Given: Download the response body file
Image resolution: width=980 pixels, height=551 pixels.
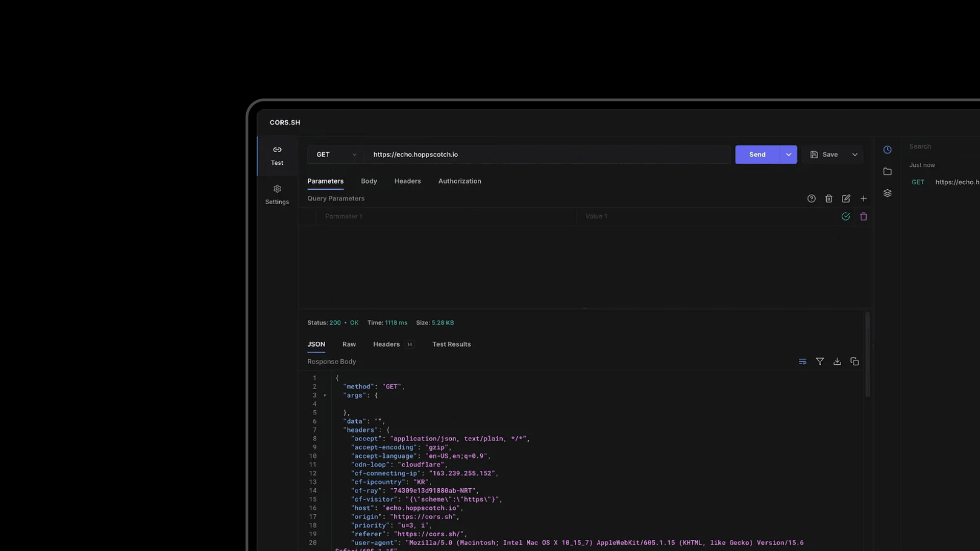Looking at the screenshot, I should click(837, 362).
